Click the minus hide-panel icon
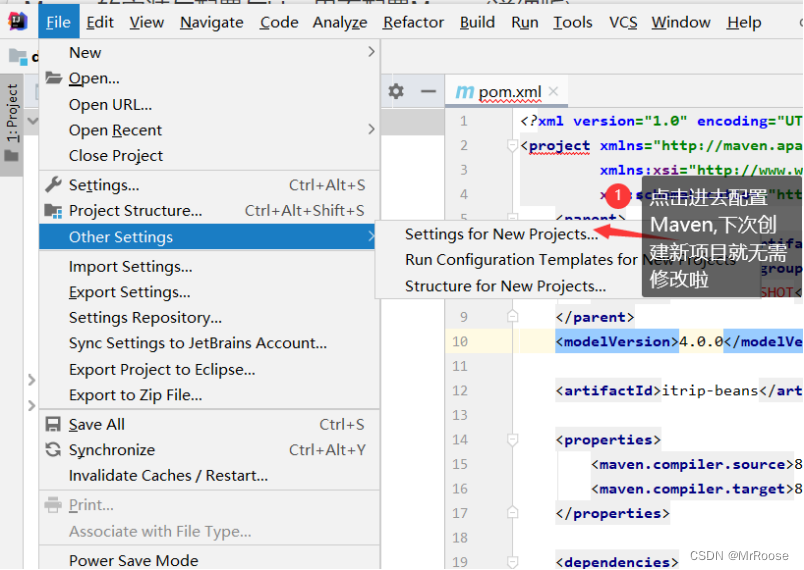This screenshot has height=570, width=804. pos(428,92)
